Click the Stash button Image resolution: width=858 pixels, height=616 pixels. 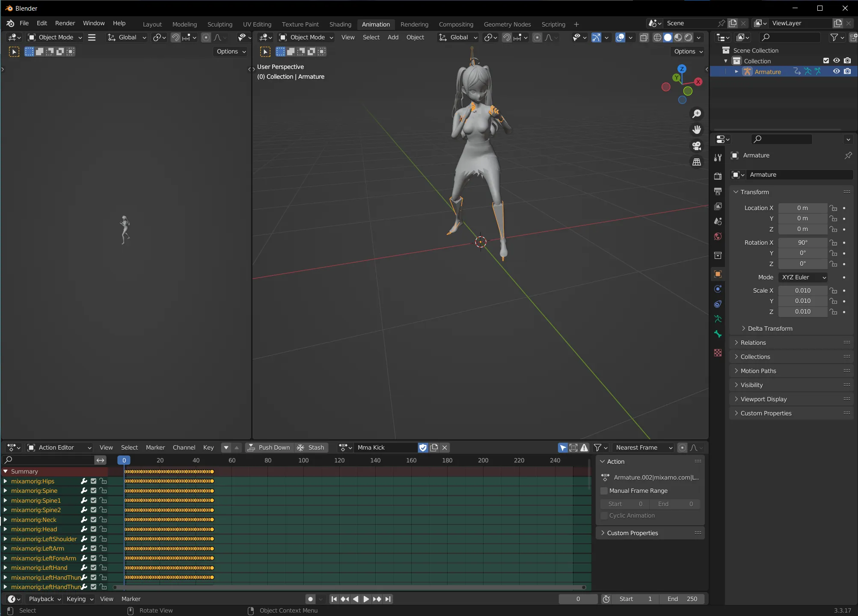(x=311, y=447)
